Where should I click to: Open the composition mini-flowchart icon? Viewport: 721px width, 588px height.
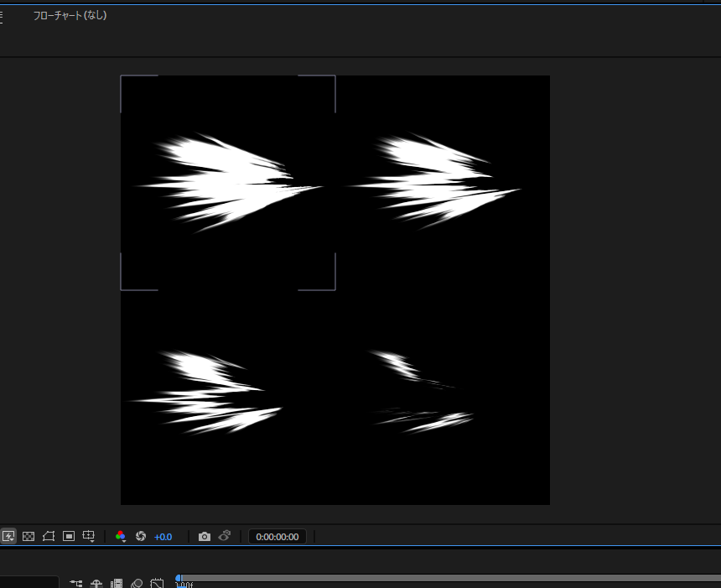76,583
